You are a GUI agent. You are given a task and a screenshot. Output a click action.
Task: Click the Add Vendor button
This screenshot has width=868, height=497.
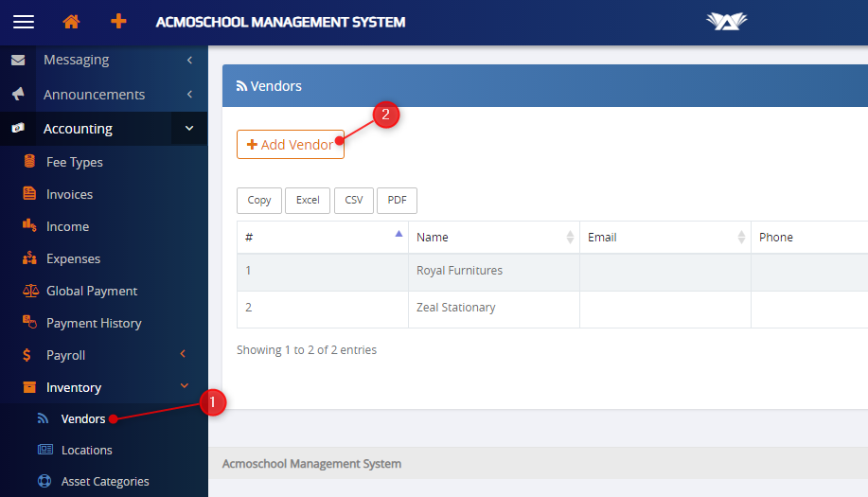pyautogui.click(x=290, y=145)
